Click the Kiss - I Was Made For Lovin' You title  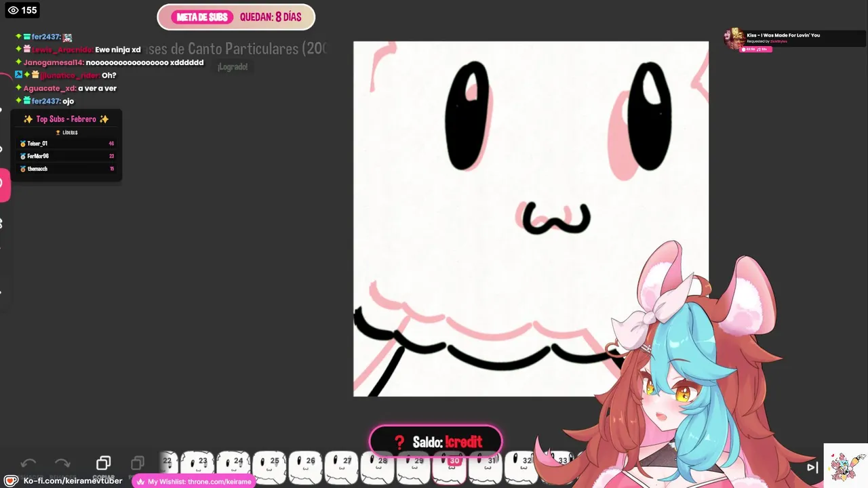click(x=783, y=35)
